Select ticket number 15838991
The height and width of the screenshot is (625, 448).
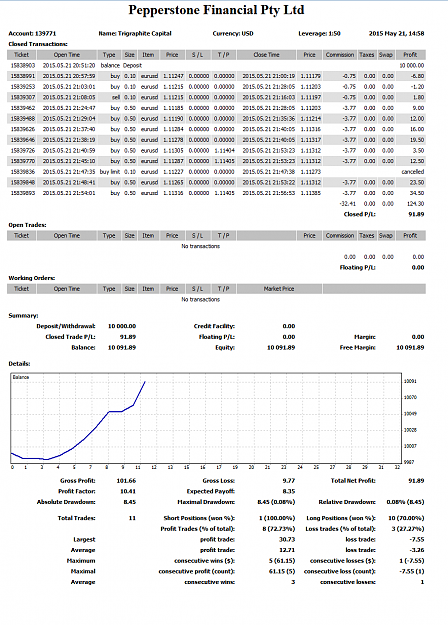pos(23,76)
